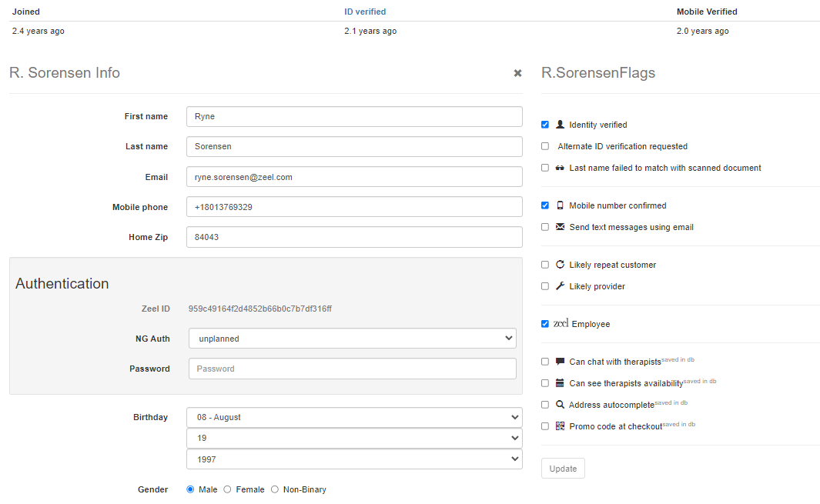Click the glasses icon for last name mismatch

point(560,168)
